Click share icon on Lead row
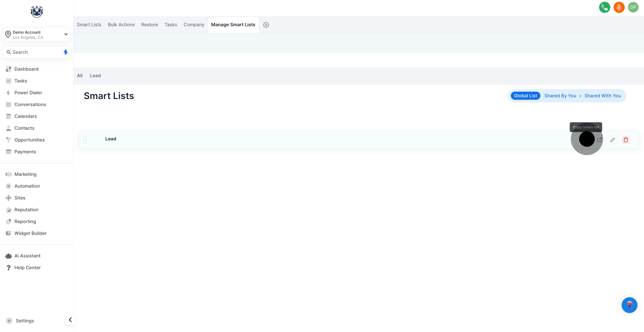644x332 pixels. (599, 140)
